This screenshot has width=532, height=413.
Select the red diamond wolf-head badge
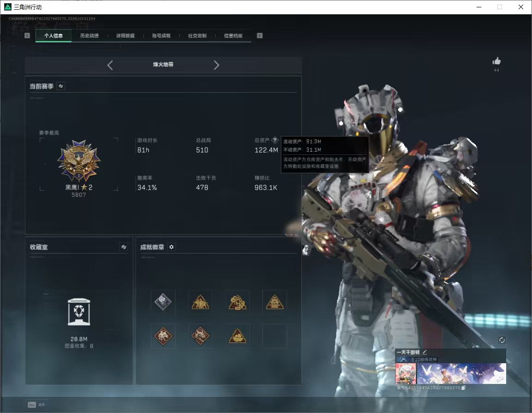pos(163,336)
